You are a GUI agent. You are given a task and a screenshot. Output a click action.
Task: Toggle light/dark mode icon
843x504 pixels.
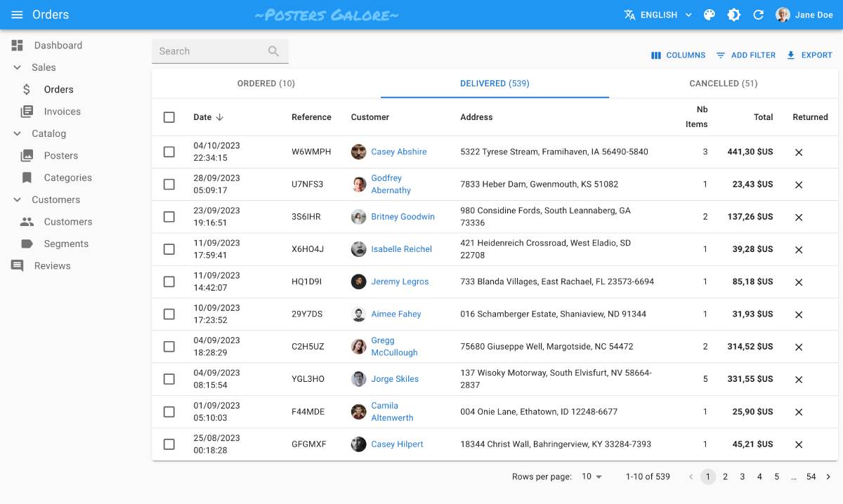(734, 15)
